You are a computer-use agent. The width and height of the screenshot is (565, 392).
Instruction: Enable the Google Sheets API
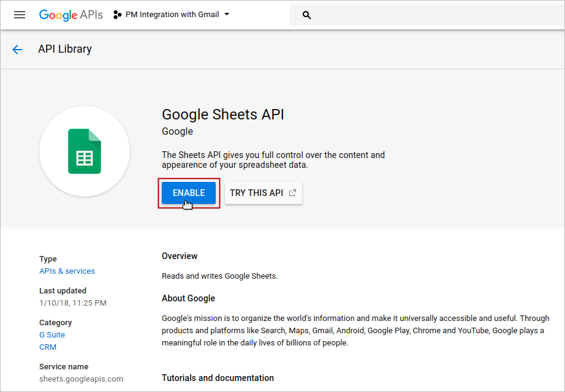189,192
